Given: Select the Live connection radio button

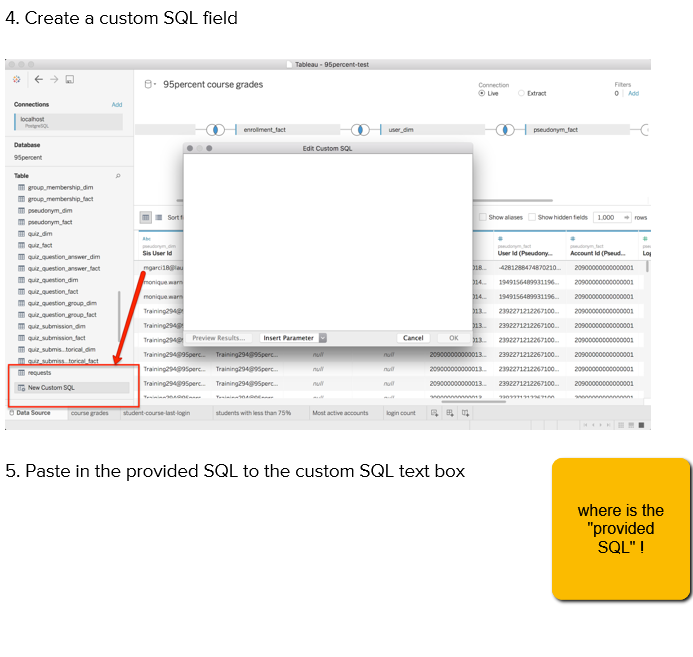Looking at the screenshot, I should pyautogui.click(x=482, y=93).
